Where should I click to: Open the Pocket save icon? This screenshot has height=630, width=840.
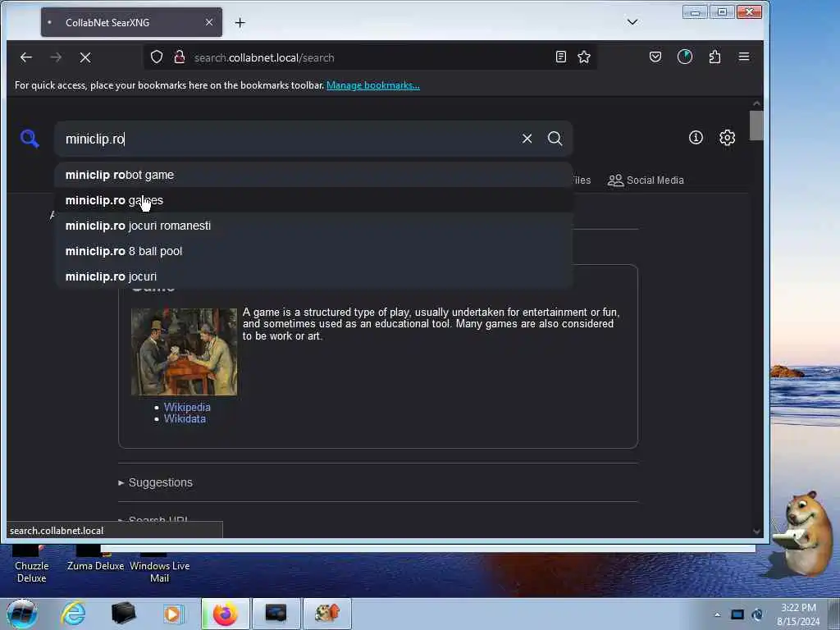(x=655, y=57)
